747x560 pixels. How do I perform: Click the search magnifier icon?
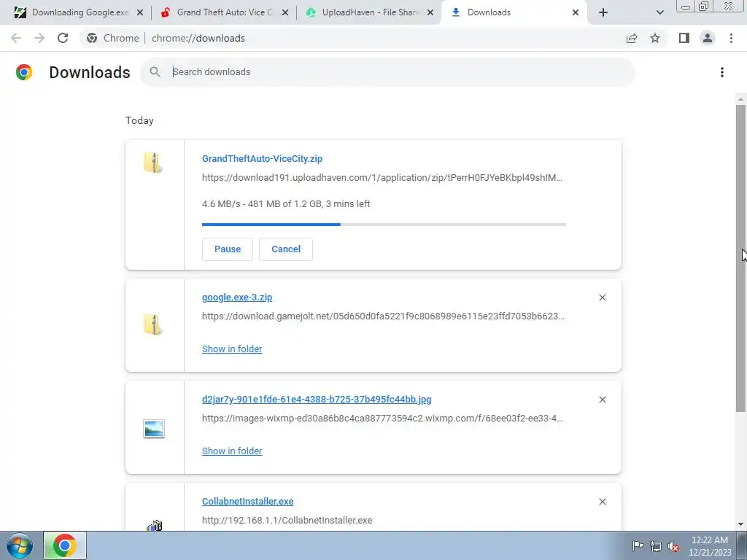pos(155,72)
